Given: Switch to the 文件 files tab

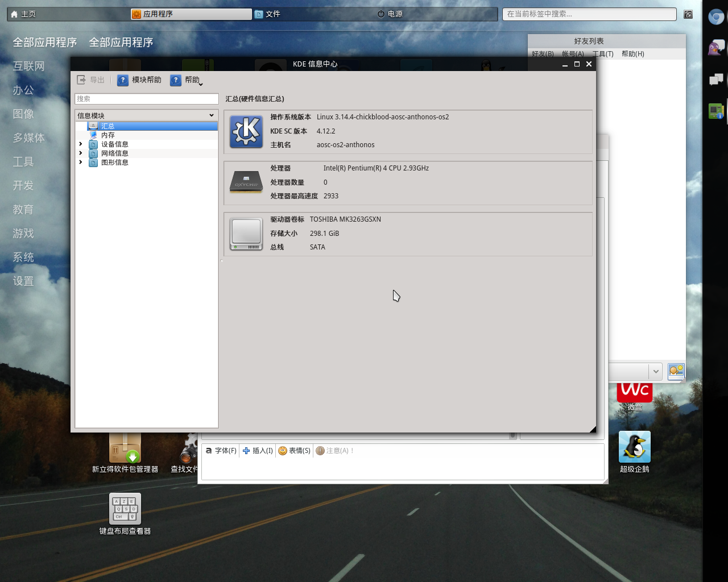Looking at the screenshot, I should coord(313,14).
